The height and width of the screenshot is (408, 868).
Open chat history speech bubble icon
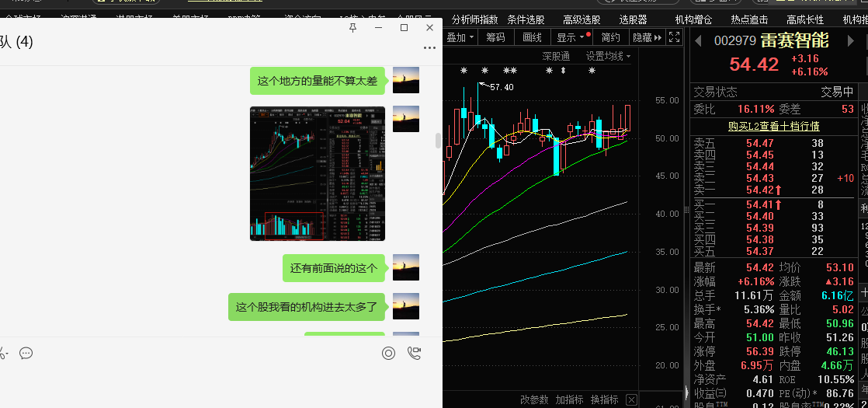click(26, 354)
